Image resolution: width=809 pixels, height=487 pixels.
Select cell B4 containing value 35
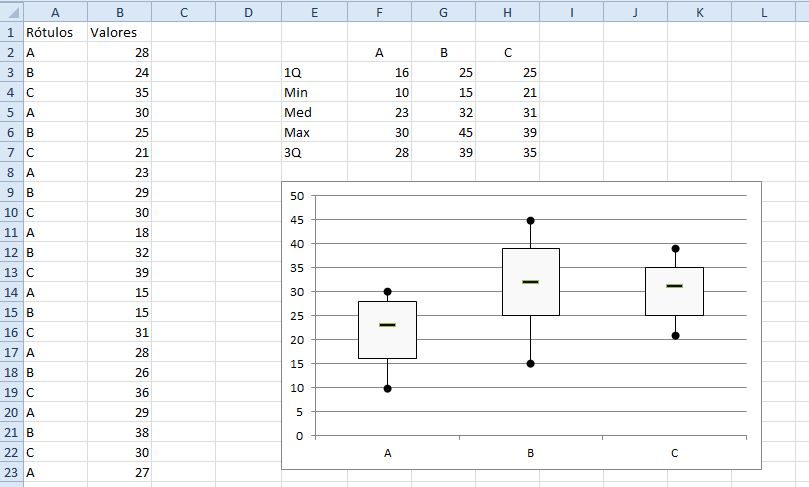pyautogui.click(x=119, y=92)
